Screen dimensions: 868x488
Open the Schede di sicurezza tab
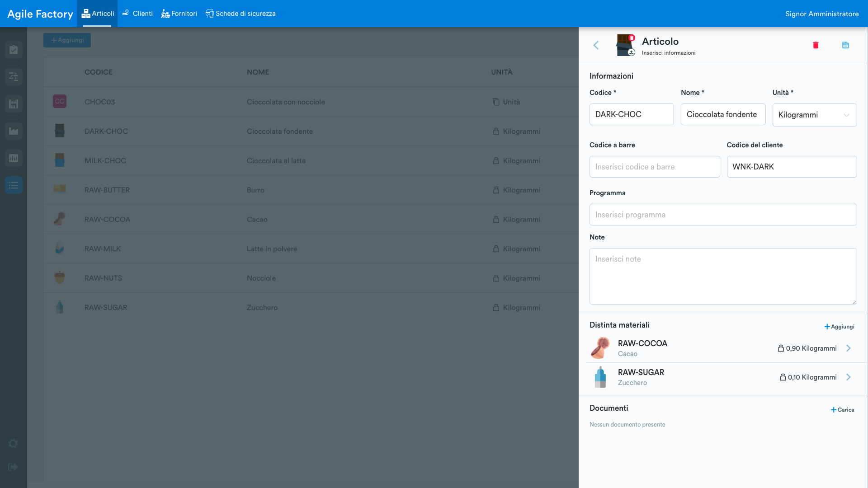tap(241, 14)
